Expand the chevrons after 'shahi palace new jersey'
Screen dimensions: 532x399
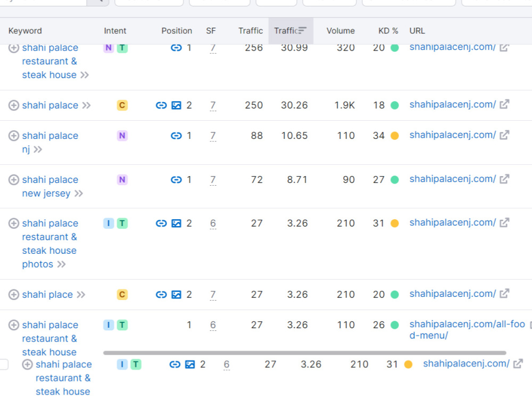(79, 194)
